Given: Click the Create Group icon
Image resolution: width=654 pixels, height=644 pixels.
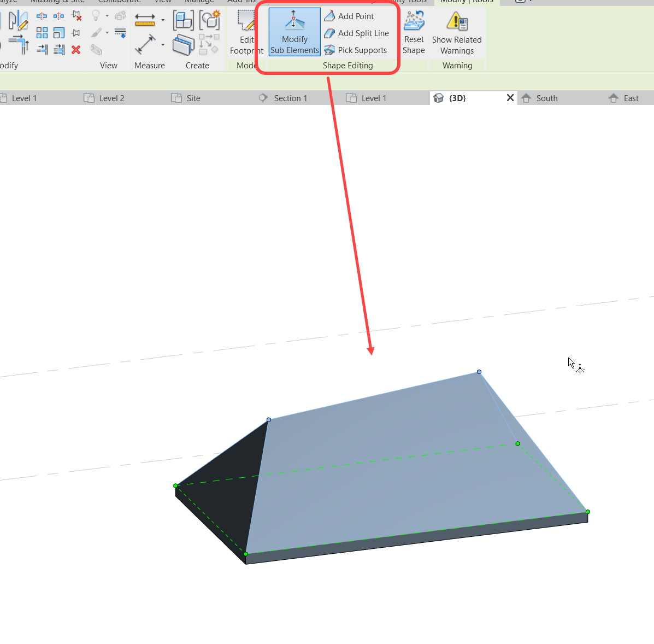Looking at the screenshot, I should click(x=184, y=20).
